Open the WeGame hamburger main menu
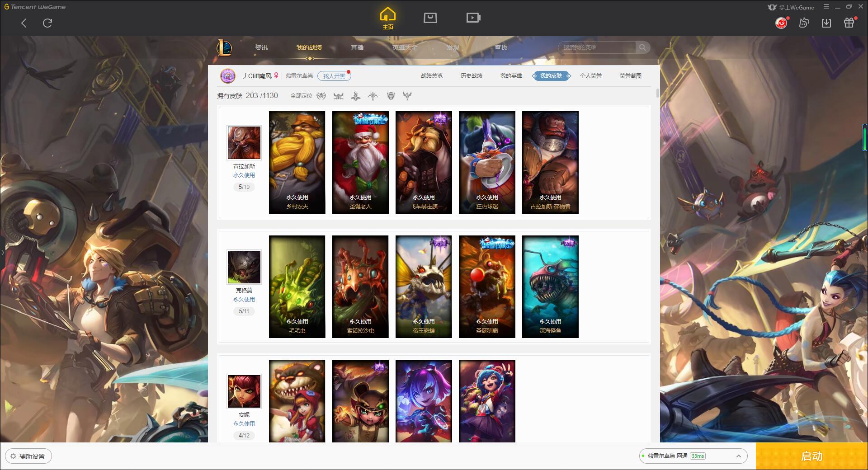868x470 pixels. 826,7
